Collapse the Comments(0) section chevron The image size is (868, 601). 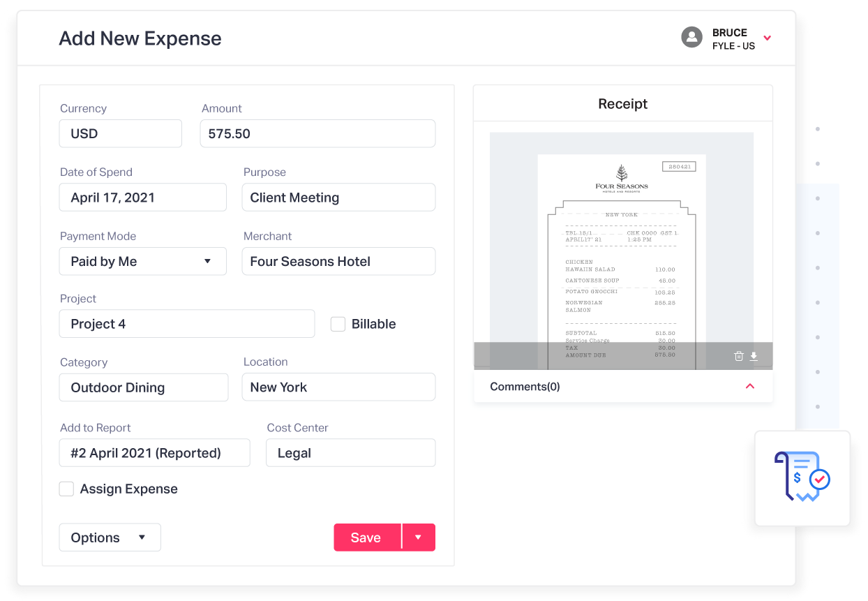tap(750, 386)
